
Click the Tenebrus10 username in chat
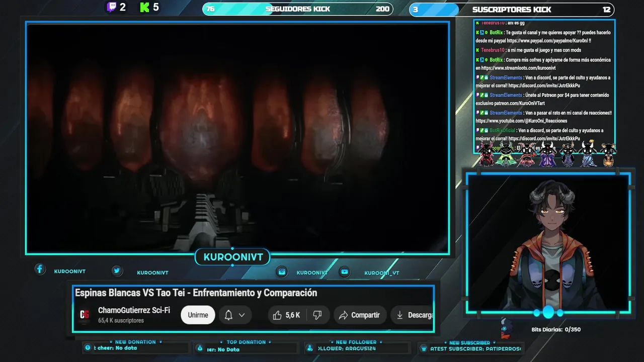(493, 50)
